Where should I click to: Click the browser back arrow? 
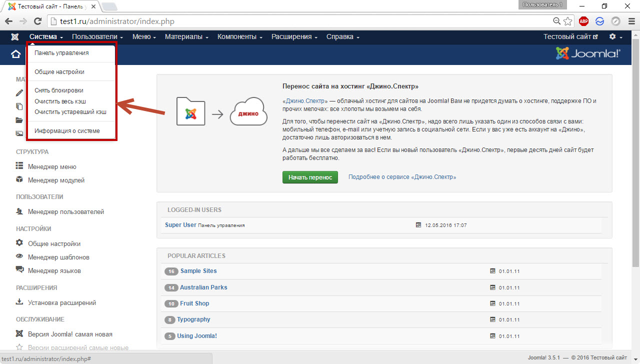(9, 21)
